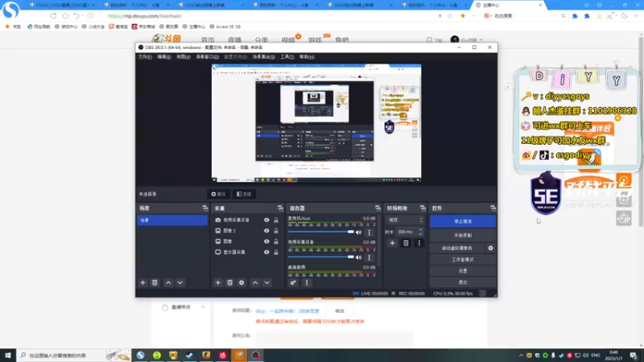Open the 工具(T) menu in OBS
The height and width of the screenshot is (362, 644).
(x=287, y=56)
